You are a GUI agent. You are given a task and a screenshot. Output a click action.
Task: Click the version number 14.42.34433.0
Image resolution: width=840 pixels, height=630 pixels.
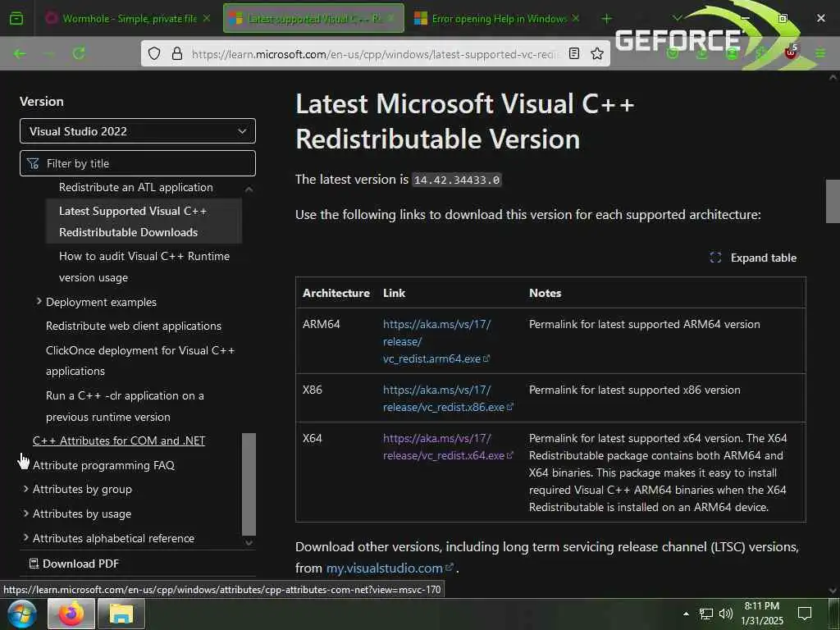pyautogui.click(x=457, y=180)
